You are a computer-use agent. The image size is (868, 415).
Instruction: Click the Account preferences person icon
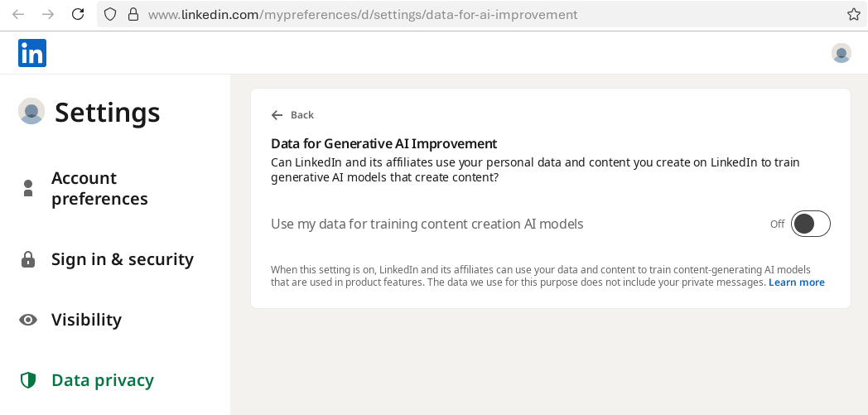tap(28, 188)
